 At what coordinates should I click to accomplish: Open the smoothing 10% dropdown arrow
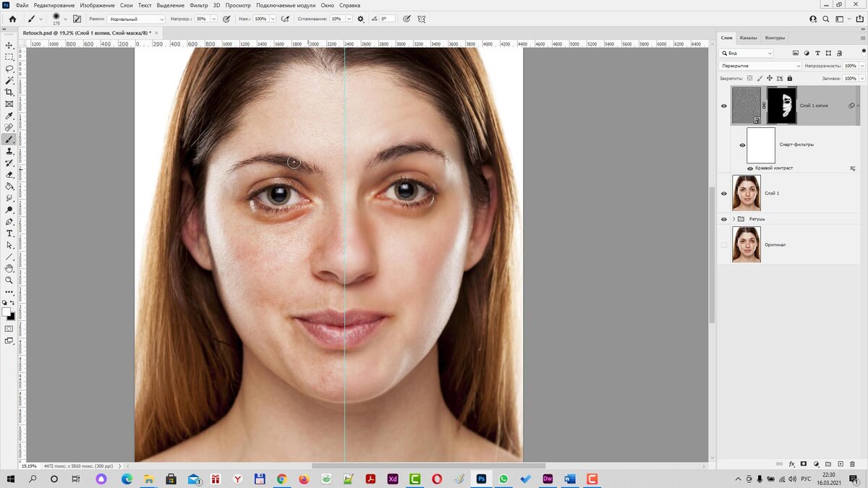point(349,19)
